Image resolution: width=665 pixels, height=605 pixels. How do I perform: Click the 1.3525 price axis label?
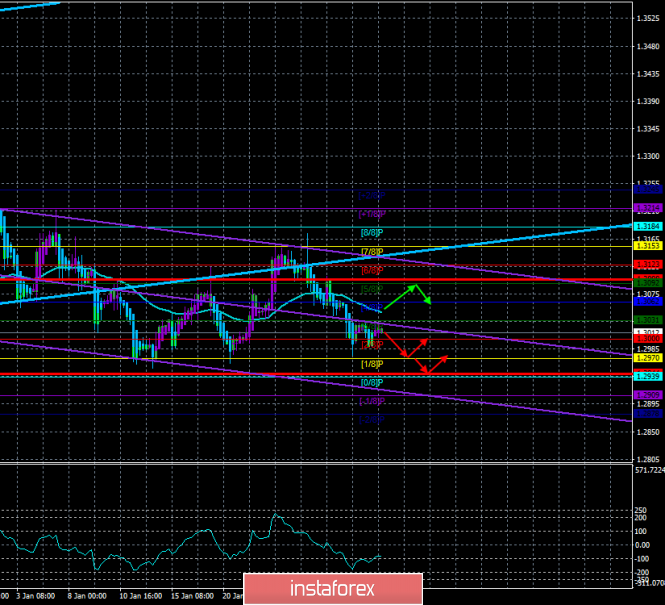pyautogui.click(x=648, y=19)
